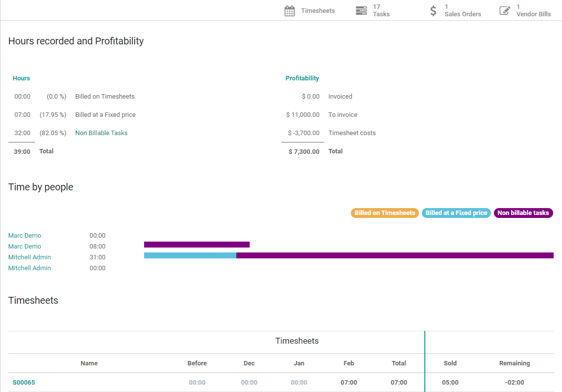The image size is (562, 392).
Task: Click the Non billable tasks legend badge
Action: (524, 213)
